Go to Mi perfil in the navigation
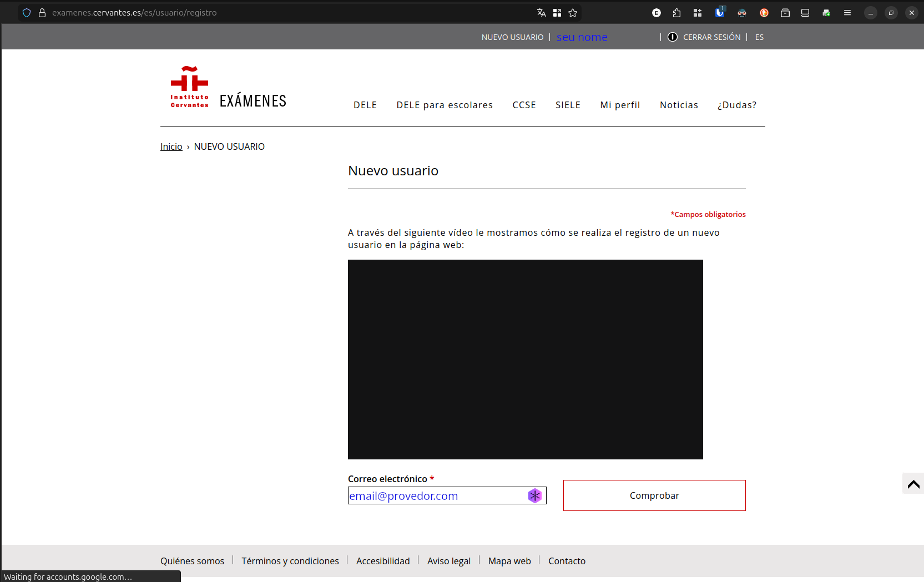Image resolution: width=924 pixels, height=582 pixels. click(620, 105)
